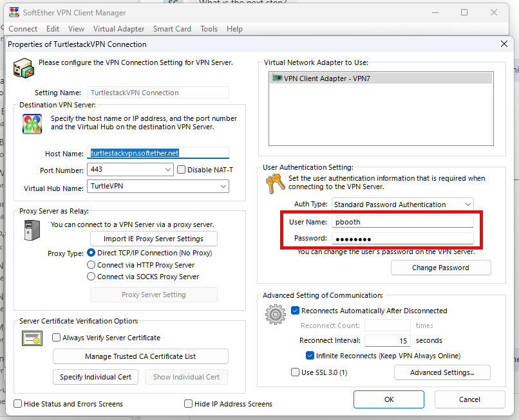Click the Destination VPN Server colorful icon
Screen dimensions: 519x420
click(x=32, y=124)
